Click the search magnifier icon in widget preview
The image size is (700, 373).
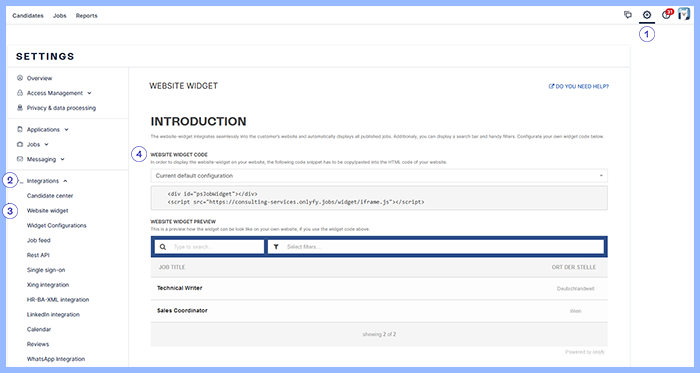pos(163,247)
